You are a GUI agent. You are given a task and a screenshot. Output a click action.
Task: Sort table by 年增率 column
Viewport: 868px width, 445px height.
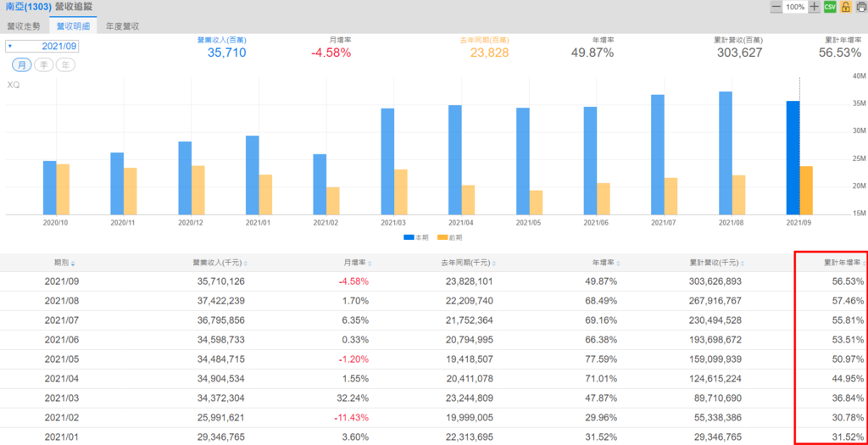pos(608,263)
